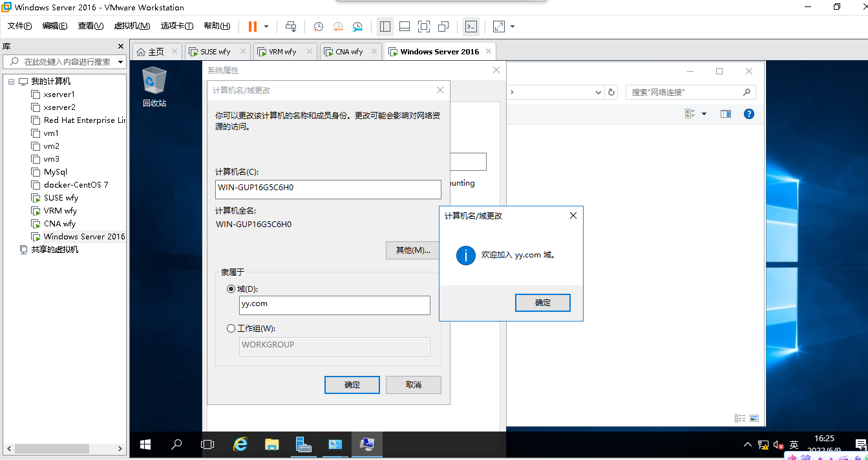Confirm the welcome to yy.com domain message
Viewport: 868px width, 460px height.
point(543,303)
